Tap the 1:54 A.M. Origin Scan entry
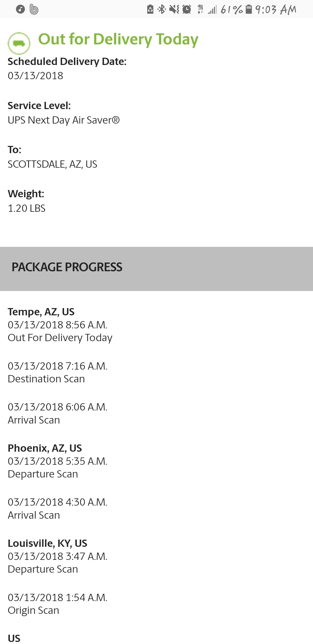 click(x=57, y=604)
